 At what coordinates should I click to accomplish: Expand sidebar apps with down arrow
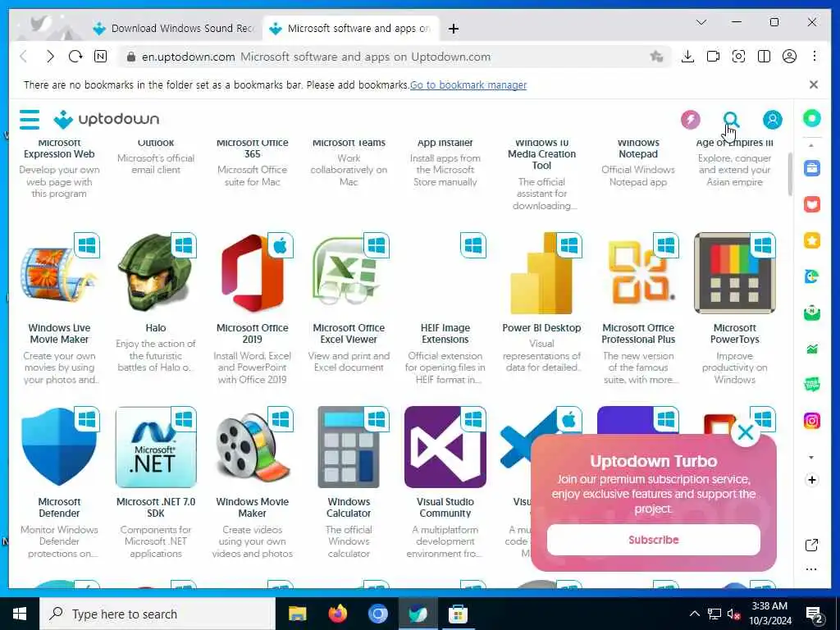point(811,458)
